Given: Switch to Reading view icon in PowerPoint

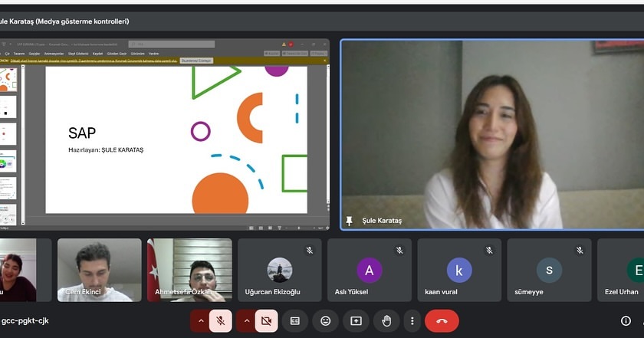Looking at the screenshot, I should (x=270, y=228).
